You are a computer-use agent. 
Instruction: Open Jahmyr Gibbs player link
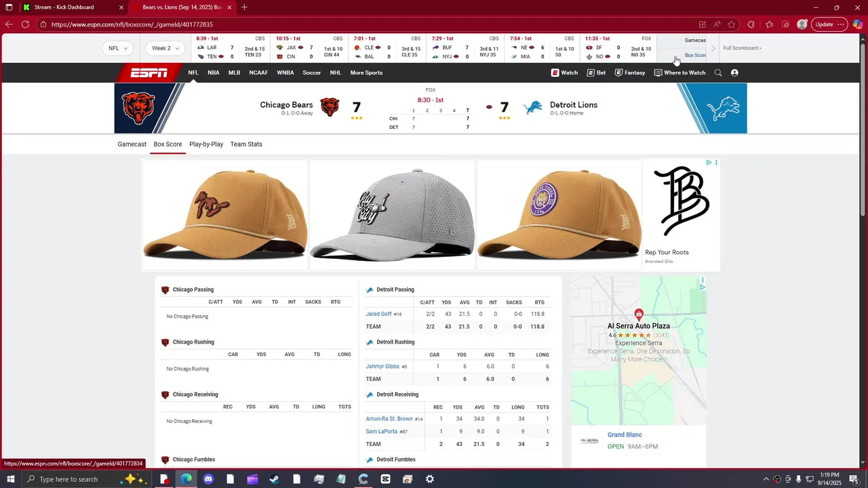click(x=382, y=366)
